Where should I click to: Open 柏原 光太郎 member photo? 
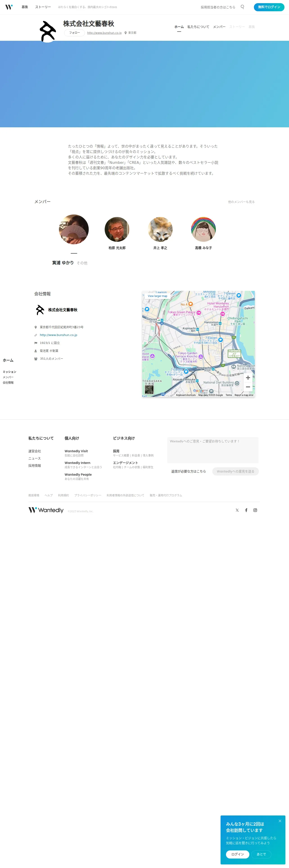coord(117,229)
